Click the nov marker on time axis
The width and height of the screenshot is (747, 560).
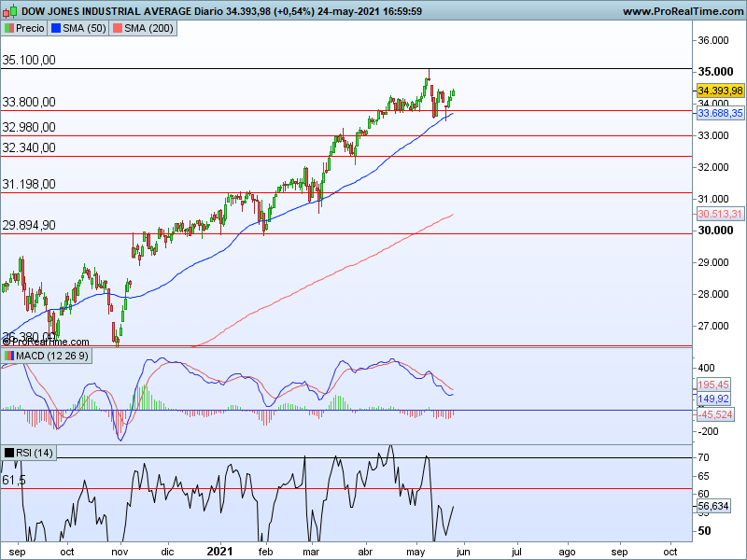[x=120, y=552]
